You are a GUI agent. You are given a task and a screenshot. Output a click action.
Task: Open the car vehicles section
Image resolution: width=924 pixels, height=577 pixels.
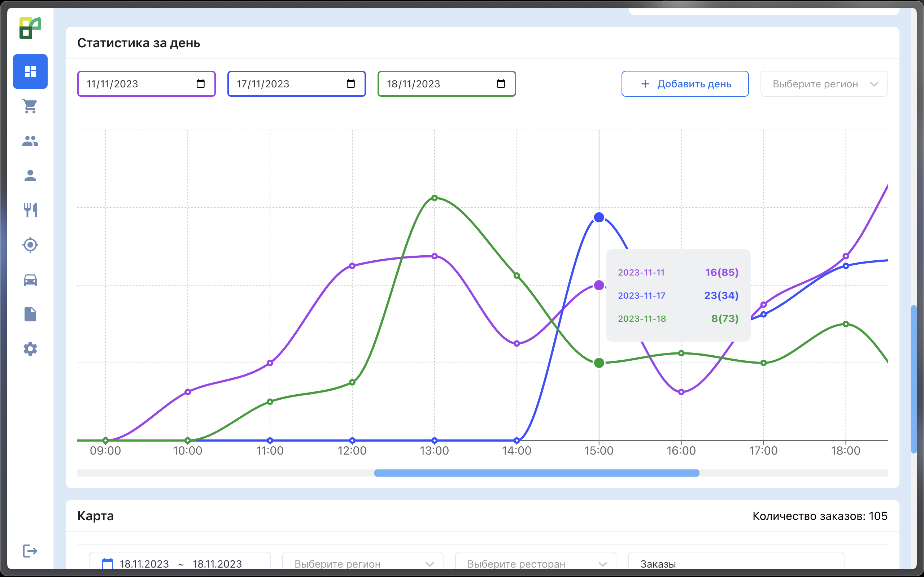pos(30,280)
